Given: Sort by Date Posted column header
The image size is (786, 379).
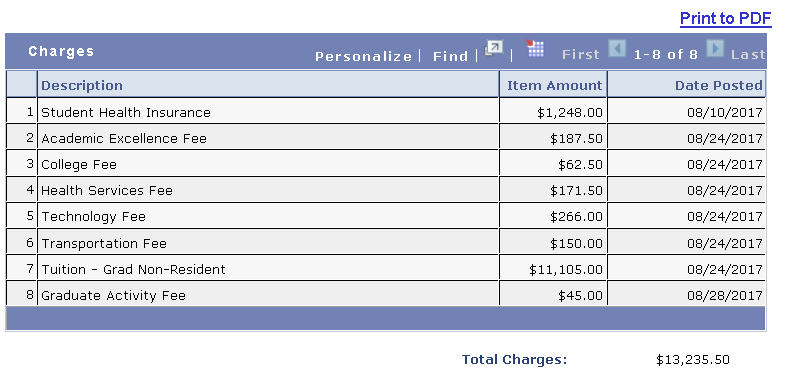Looking at the screenshot, I should 719,85.
